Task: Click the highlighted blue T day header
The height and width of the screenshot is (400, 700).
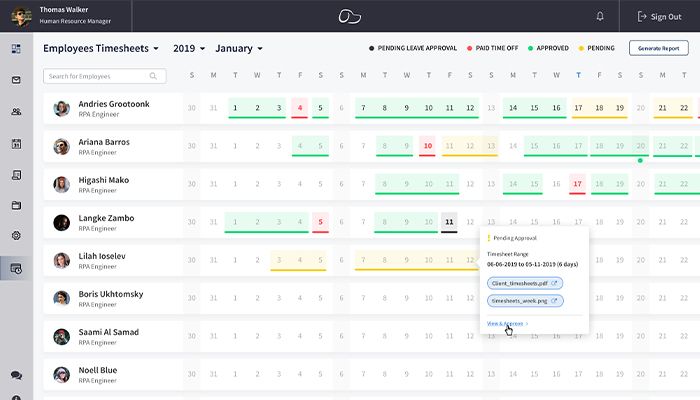Action: (x=578, y=75)
